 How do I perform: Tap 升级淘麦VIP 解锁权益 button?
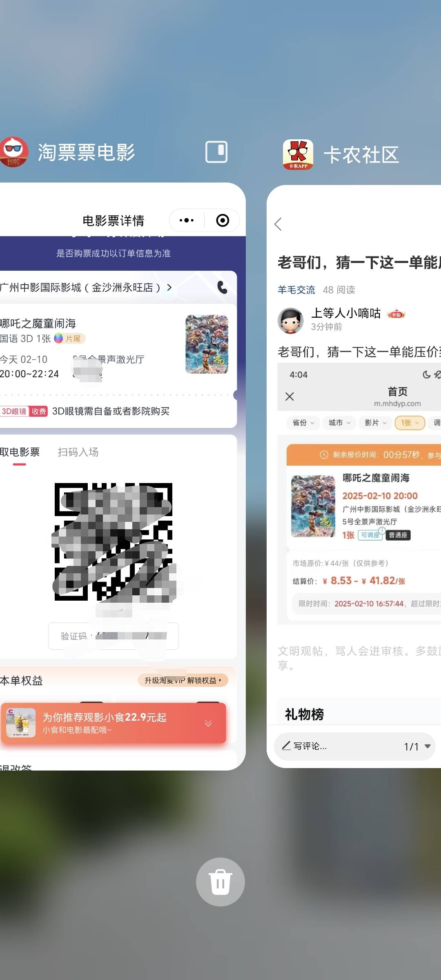(183, 680)
